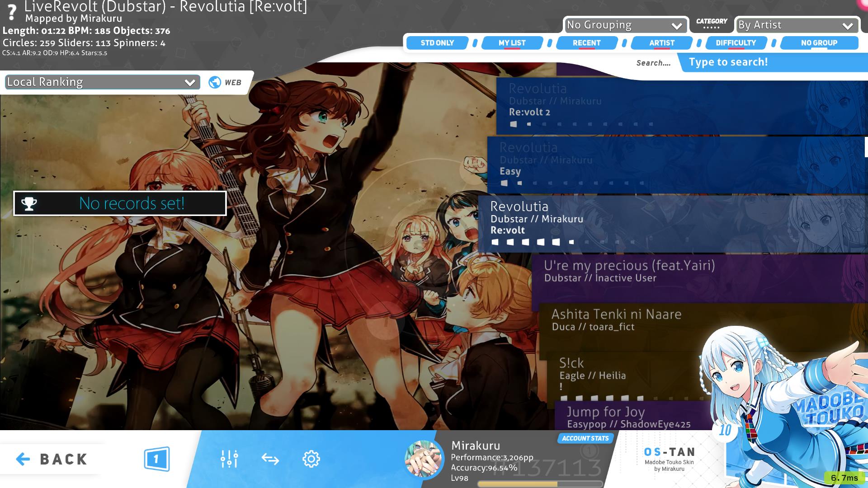
Task: Switch to the NO GROUP tab
Action: pyautogui.click(x=819, y=43)
